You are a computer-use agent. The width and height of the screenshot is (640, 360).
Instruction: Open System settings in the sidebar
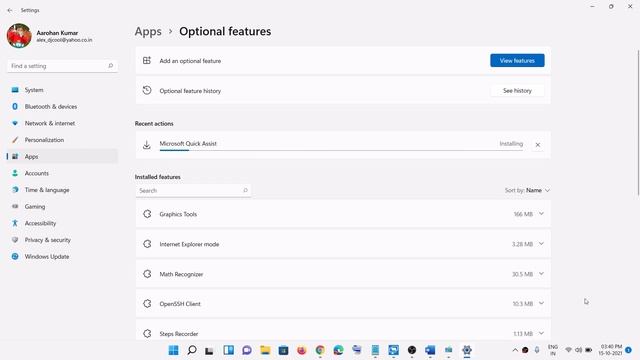pyautogui.click(x=62, y=90)
